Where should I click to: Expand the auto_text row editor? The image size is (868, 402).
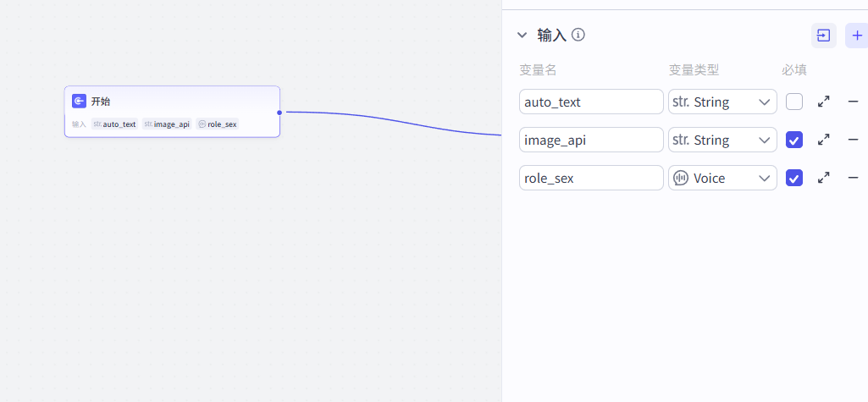coord(823,102)
